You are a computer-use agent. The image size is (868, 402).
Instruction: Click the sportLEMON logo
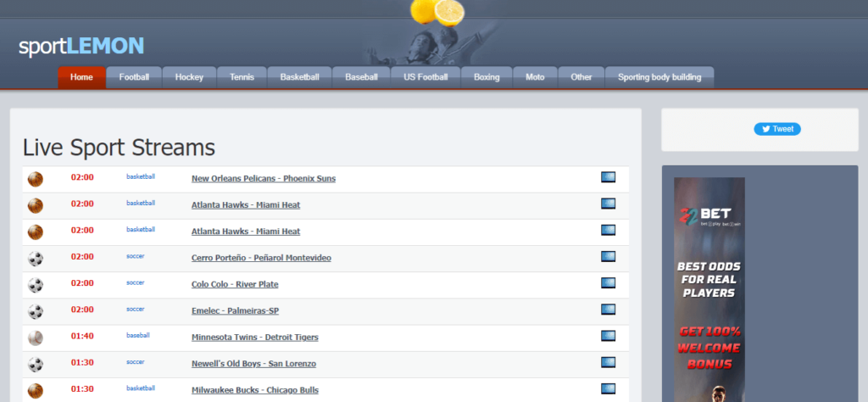click(81, 46)
